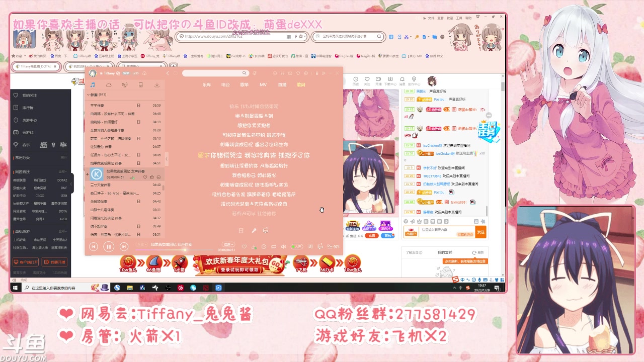
Task: Go back using player's left arrow
Action: pos(168,73)
